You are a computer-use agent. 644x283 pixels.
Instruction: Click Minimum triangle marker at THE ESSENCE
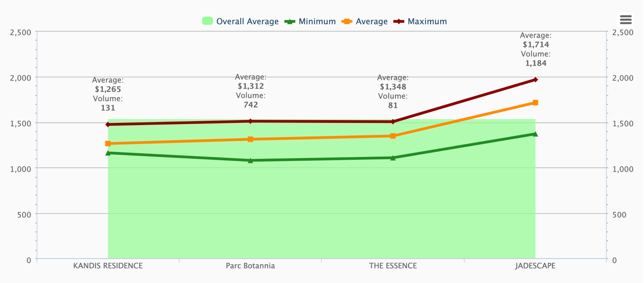click(393, 157)
